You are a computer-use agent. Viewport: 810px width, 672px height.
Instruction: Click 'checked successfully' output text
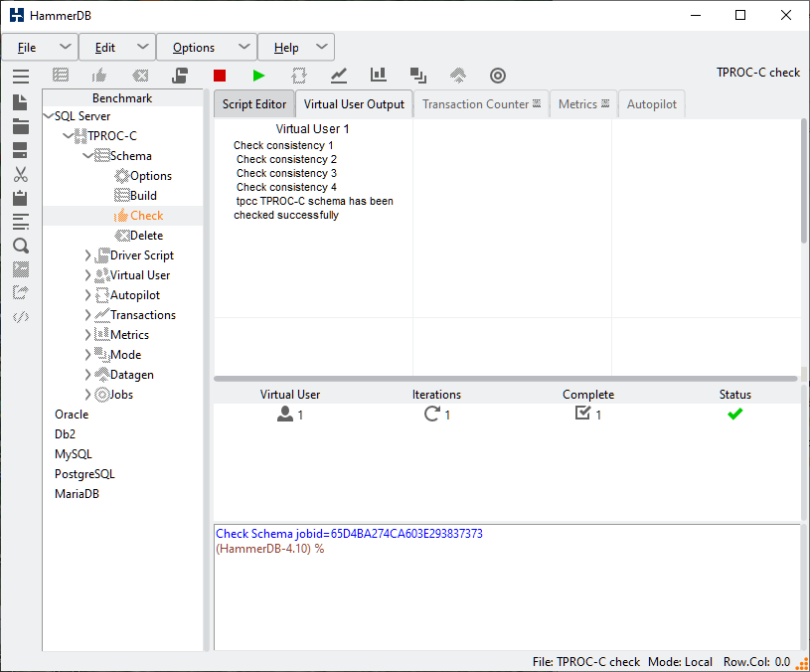(x=286, y=215)
